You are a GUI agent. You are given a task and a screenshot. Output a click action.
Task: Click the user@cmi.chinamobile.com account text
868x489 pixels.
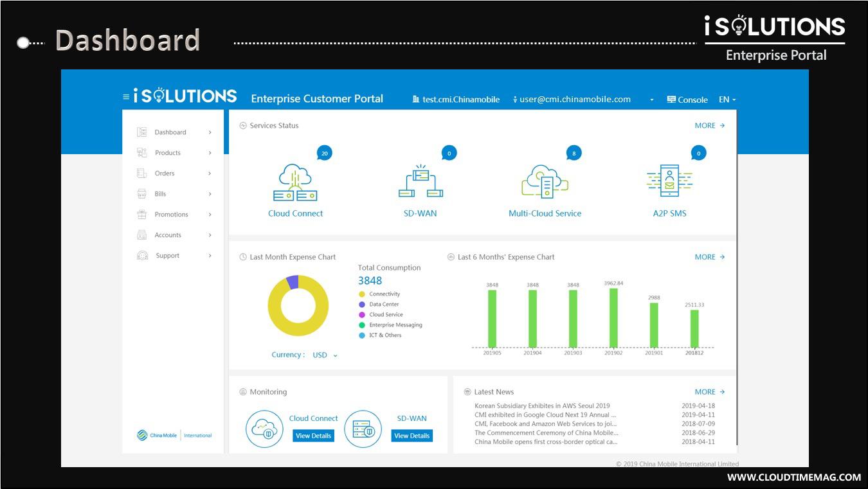(575, 100)
